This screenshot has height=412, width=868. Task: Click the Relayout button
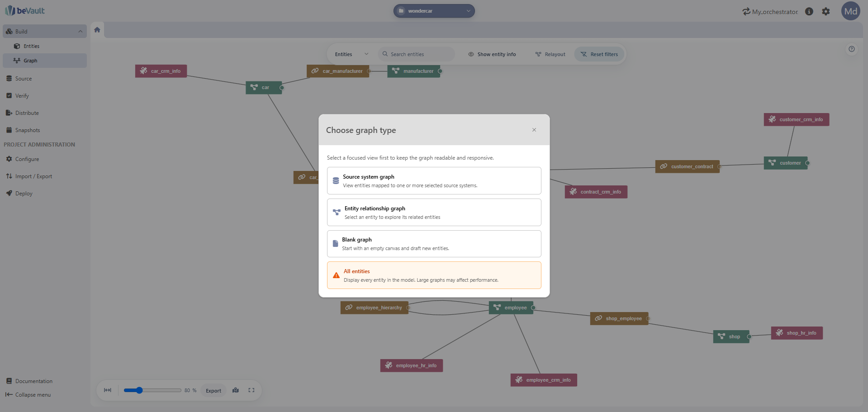click(550, 54)
